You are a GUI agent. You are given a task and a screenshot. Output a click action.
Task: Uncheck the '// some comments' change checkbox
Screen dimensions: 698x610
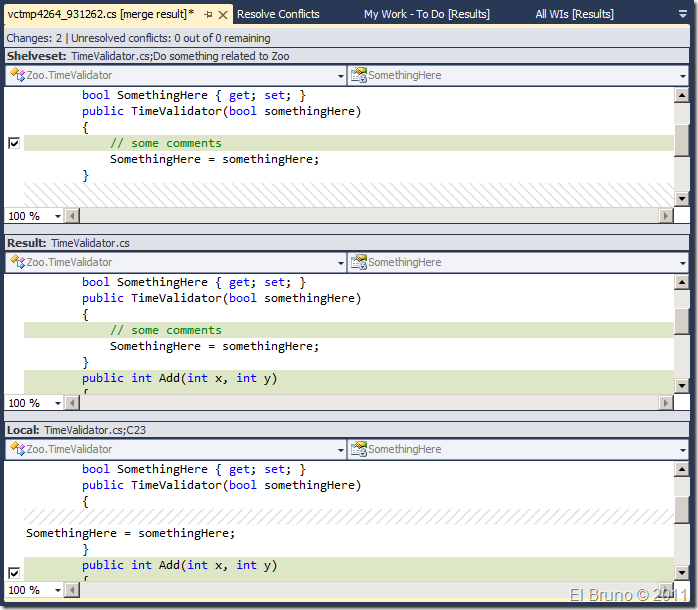coord(13,143)
